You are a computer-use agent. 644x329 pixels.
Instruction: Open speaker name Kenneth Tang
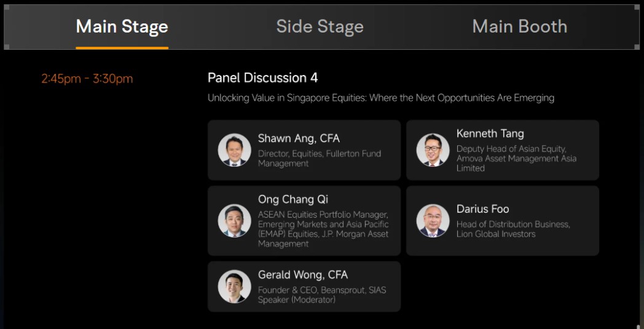490,133
